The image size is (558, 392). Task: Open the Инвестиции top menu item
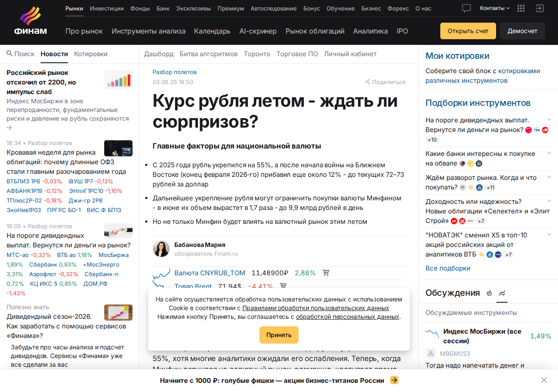tap(107, 8)
